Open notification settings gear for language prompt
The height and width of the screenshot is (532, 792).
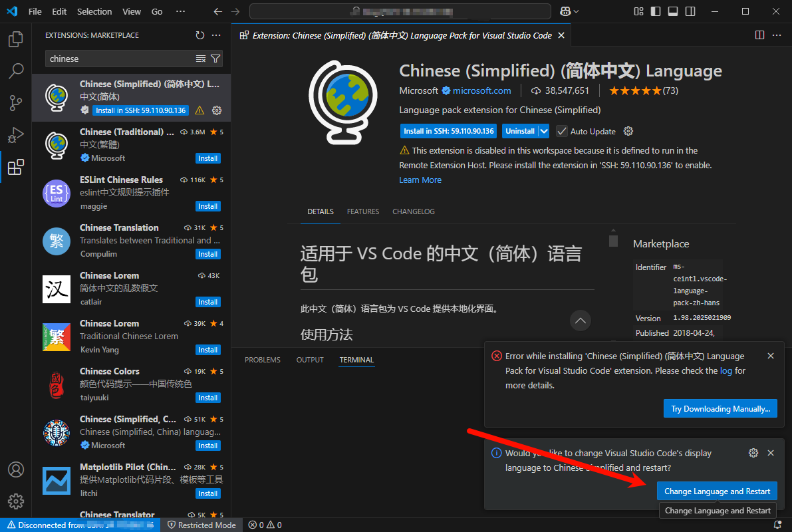[x=753, y=453]
